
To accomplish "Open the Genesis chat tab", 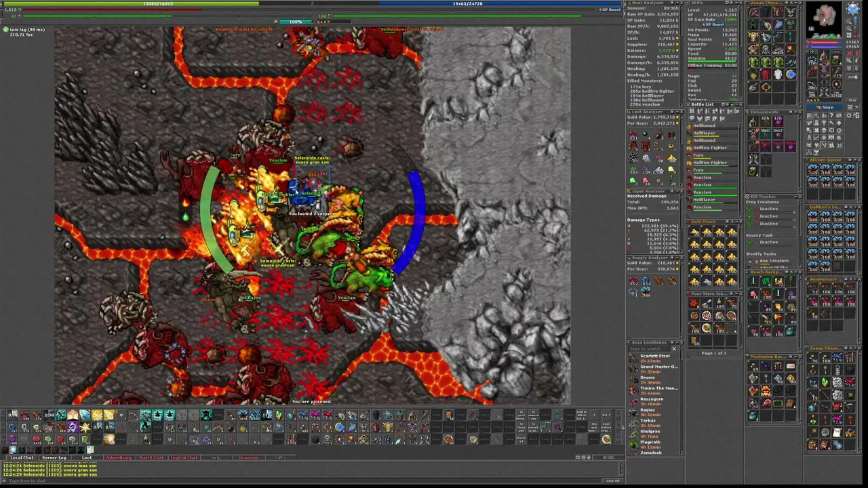I will point(248,457).
